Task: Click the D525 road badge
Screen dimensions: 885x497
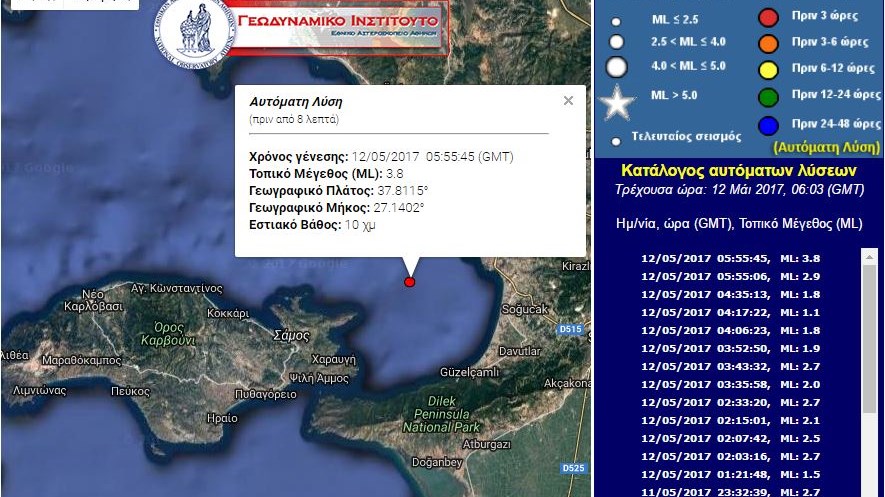Action: click(x=574, y=468)
